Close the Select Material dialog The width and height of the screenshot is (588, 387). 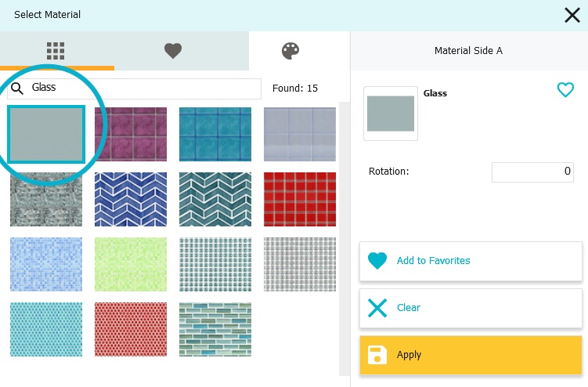pyautogui.click(x=572, y=16)
